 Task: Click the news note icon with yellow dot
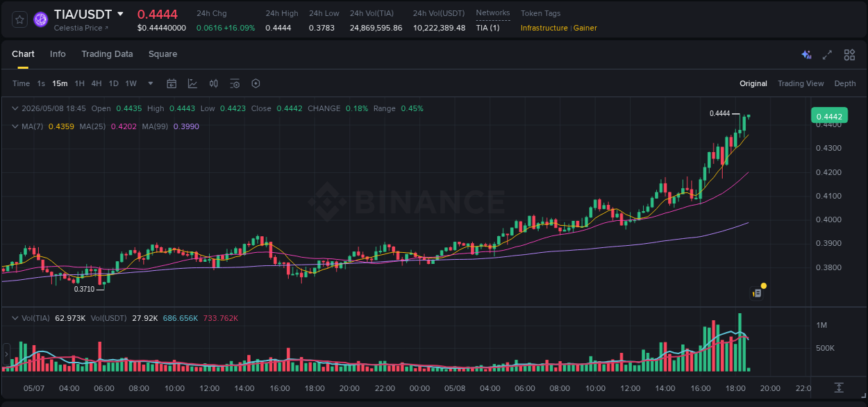coord(758,292)
